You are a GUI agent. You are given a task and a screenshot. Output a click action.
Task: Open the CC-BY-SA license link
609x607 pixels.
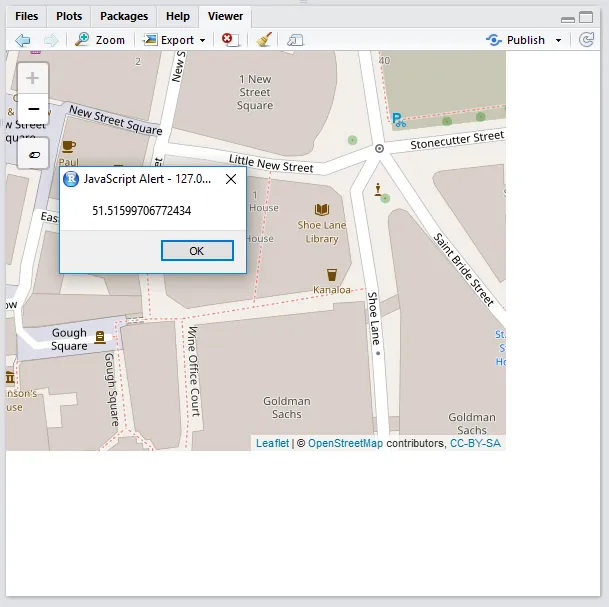click(475, 443)
